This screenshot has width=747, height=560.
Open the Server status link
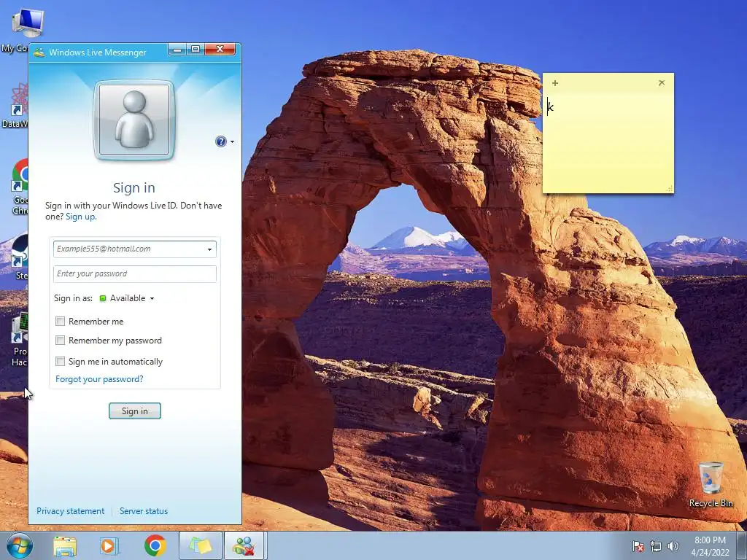(x=144, y=511)
